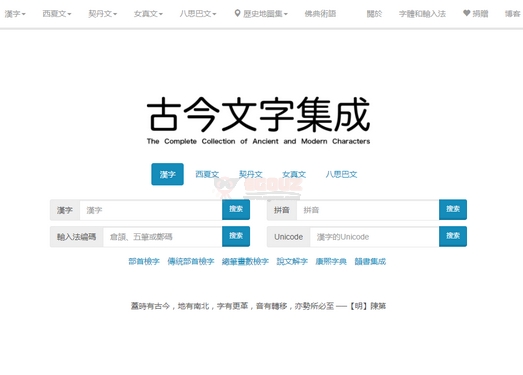
Task: Open the 康熙字典 link
Action: 331,261
